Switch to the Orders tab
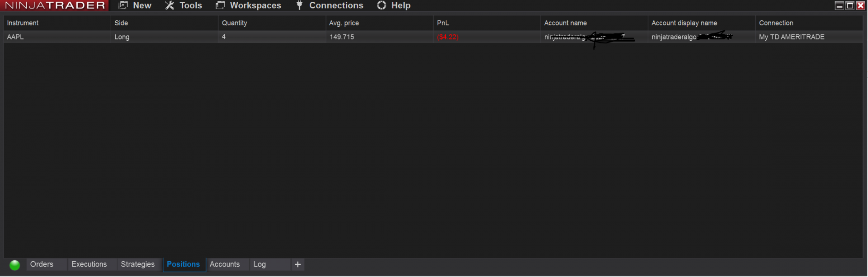The height and width of the screenshot is (277, 868). click(42, 264)
